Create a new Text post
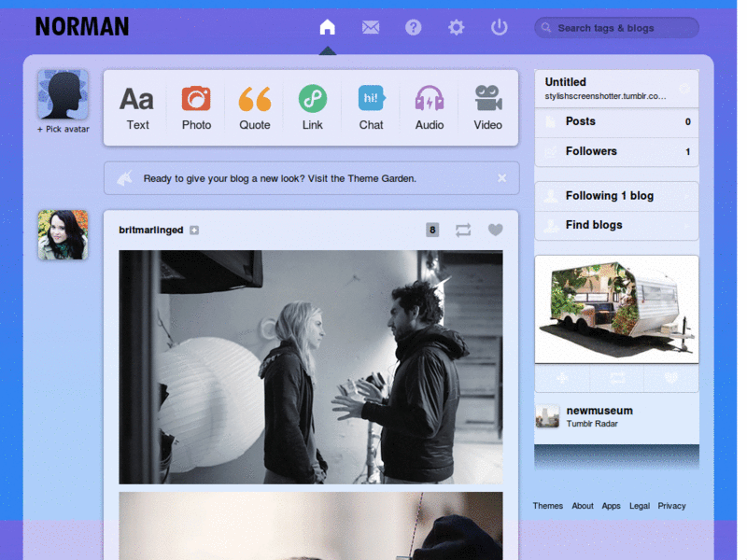 tap(137, 108)
